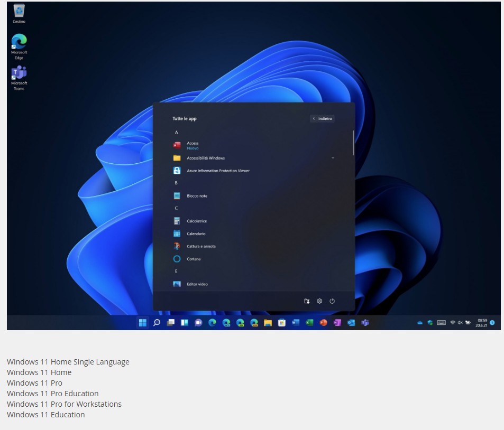Screen dimensions: 504x430
Task: Open the Microsoft Edge desktop shortcut
Action: point(19,46)
